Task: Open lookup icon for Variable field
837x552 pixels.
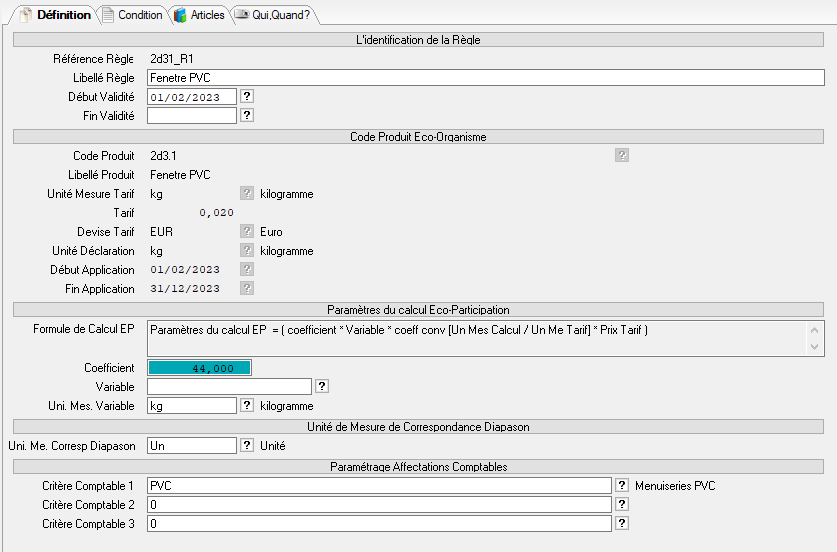Action: pyautogui.click(x=322, y=386)
